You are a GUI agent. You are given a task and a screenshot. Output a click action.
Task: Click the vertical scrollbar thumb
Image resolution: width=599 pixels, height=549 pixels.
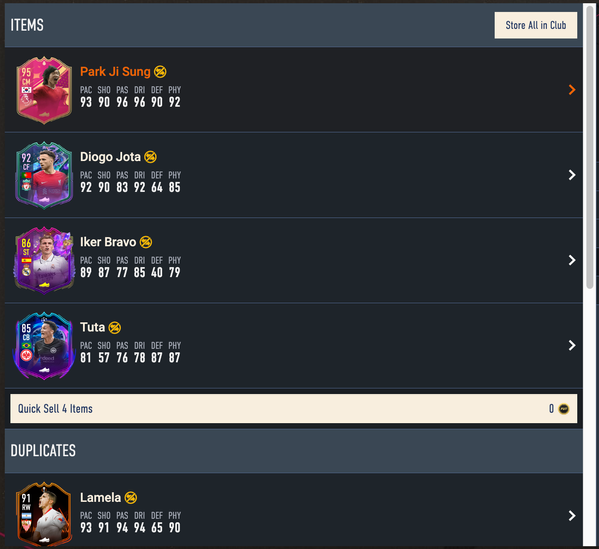[x=590, y=147]
